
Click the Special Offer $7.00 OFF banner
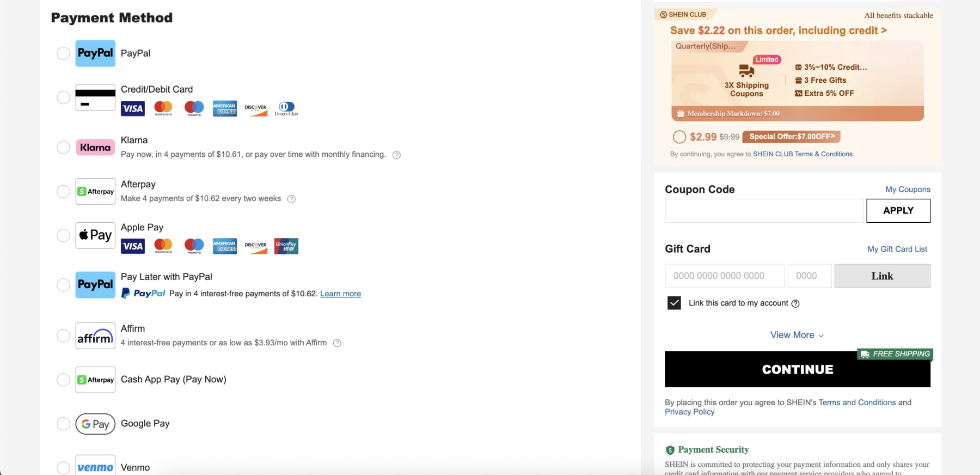tap(791, 137)
